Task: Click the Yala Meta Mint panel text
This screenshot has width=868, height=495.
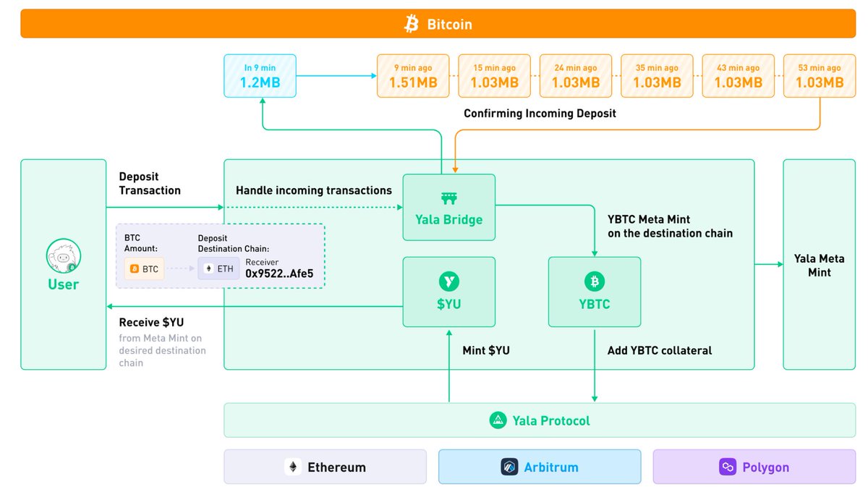Action: tap(819, 265)
